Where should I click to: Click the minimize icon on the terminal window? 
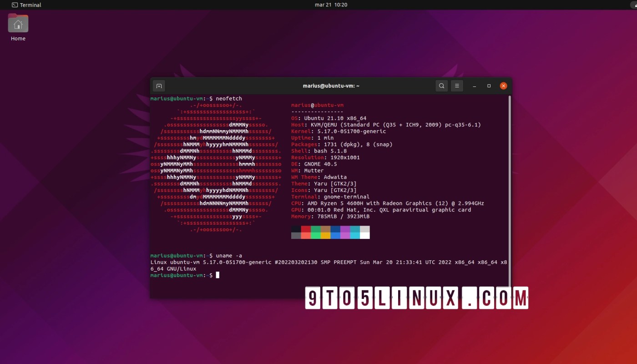[x=474, y=86]
